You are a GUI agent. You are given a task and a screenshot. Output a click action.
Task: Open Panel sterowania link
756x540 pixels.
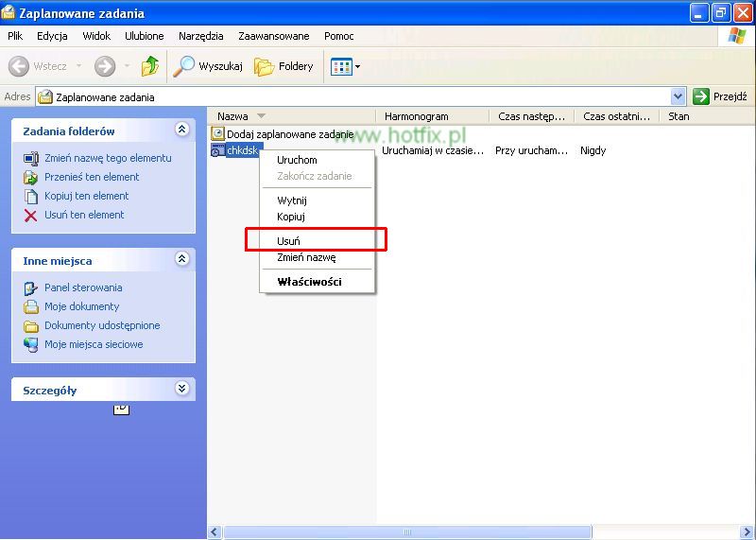tap(83, 287)
